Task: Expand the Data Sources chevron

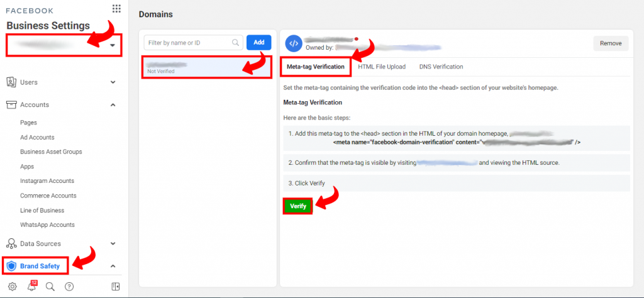Action: click(x=113, y=243)
